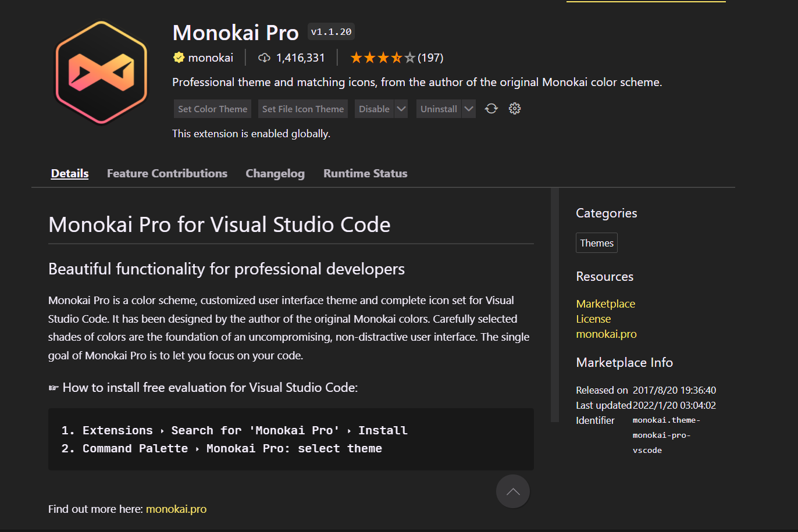Select the Themes category badge

596,242
